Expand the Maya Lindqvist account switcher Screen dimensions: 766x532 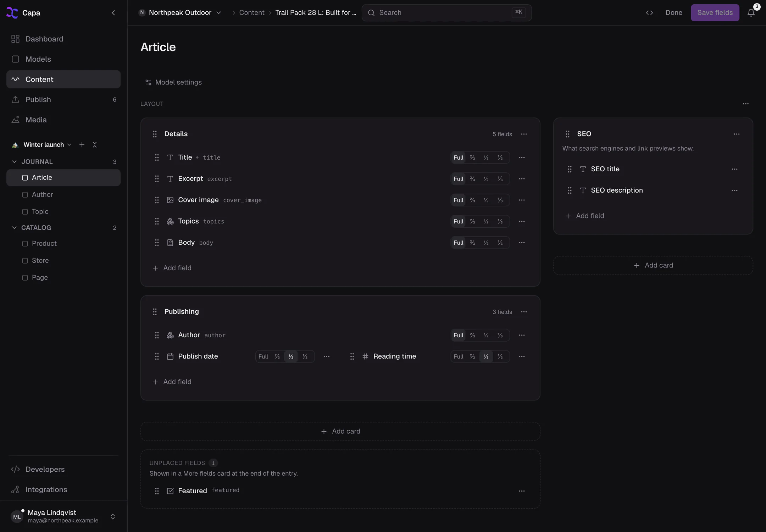tap(113, 516)
